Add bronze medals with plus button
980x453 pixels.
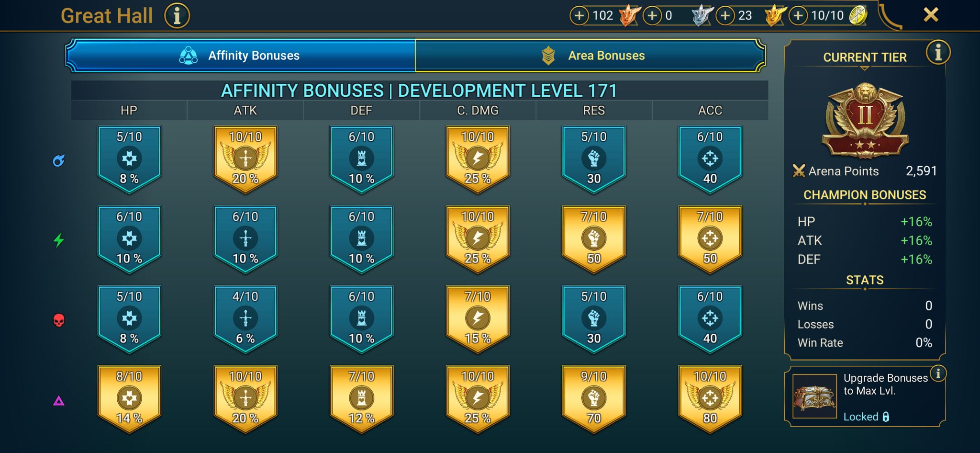coord(579,15)
